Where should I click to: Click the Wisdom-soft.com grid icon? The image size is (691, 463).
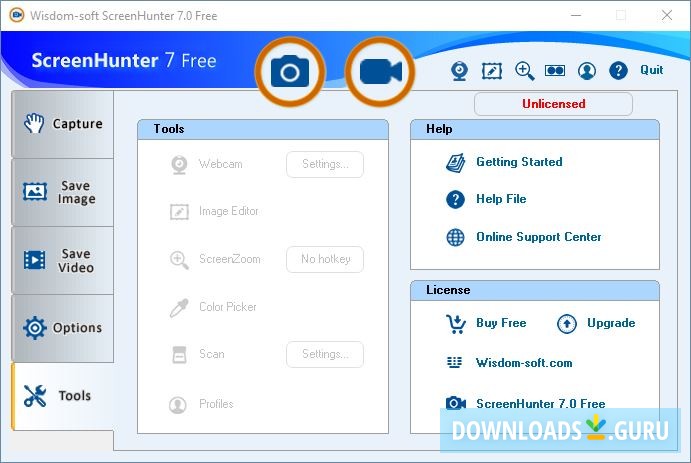pos(454,363)
